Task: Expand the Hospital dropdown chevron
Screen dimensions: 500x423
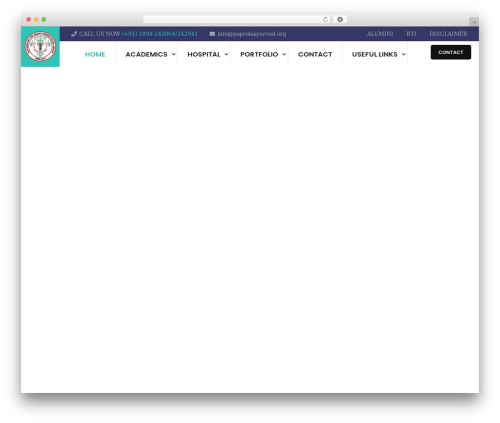Action: pyautogui.click(x=226, y=54)
